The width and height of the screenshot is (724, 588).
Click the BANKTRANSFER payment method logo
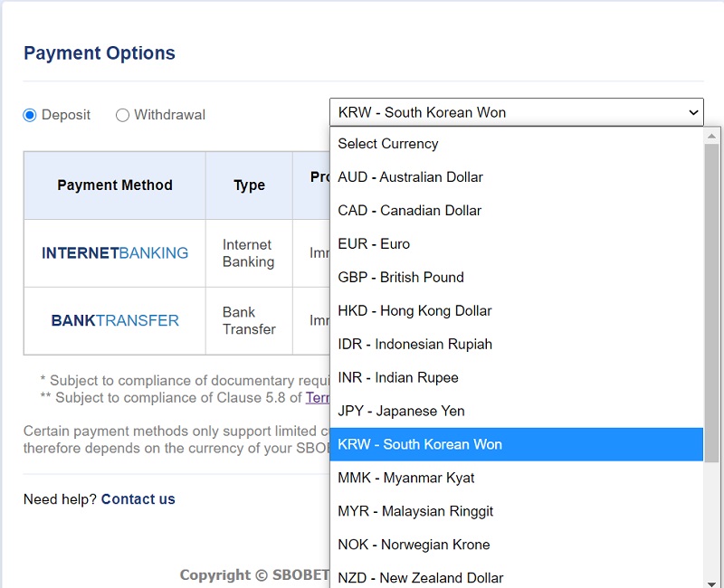click(x=115, y=320)
